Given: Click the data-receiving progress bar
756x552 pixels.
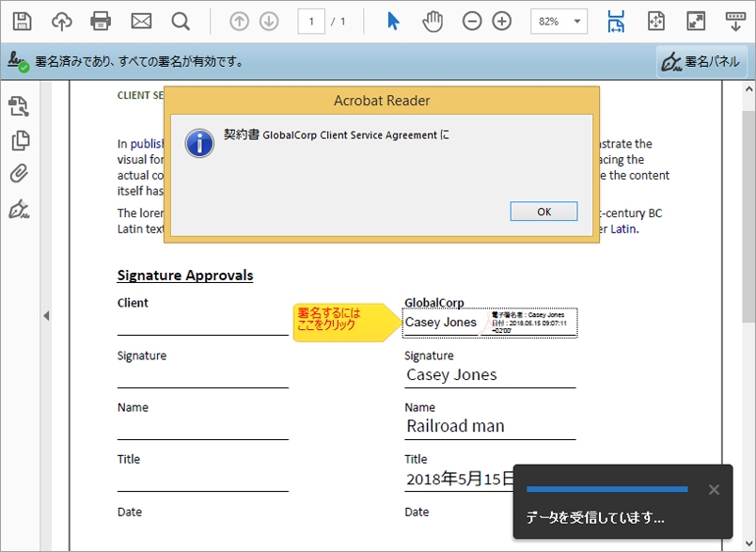Looking at the screenshot, I should coord(606,489).
